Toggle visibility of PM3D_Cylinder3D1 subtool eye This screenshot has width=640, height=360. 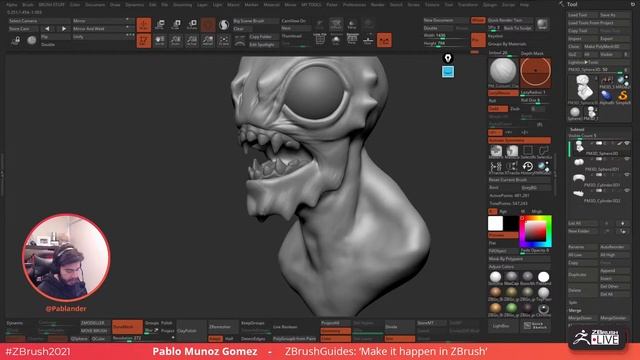pos(627,175)
